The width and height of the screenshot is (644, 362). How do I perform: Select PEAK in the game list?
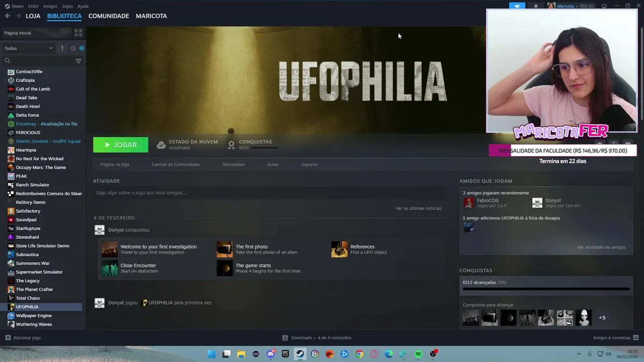[x=22, y=176]
